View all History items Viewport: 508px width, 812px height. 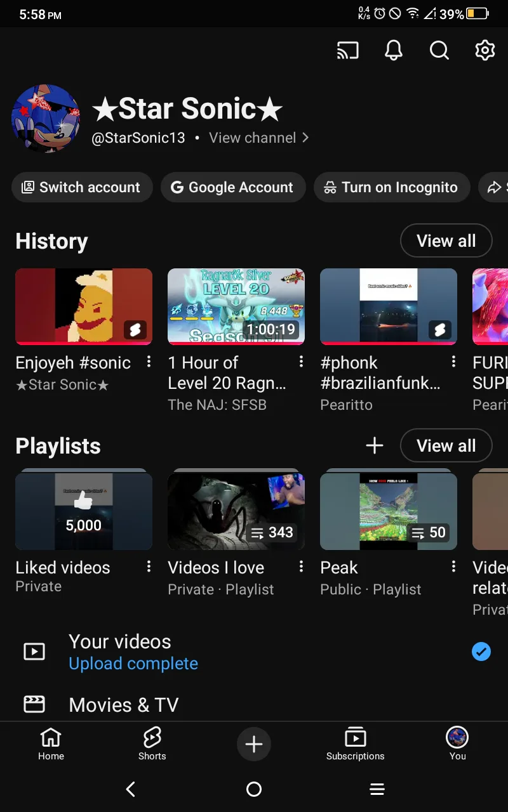tap(446, 241)
